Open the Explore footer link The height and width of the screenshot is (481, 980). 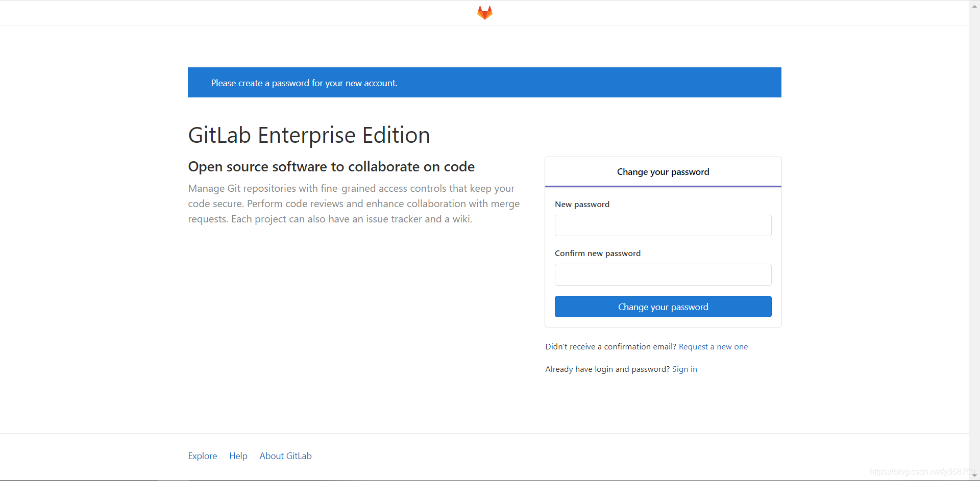point(203,456)
